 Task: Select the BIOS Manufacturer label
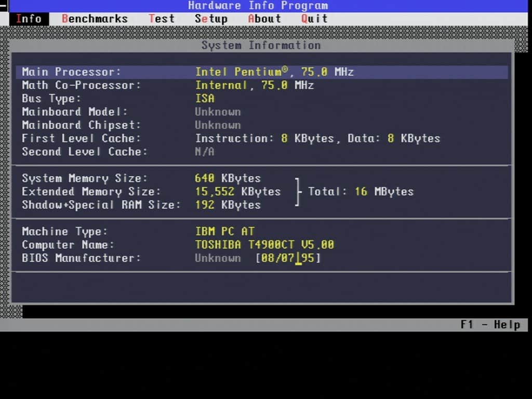coord(81,258)
